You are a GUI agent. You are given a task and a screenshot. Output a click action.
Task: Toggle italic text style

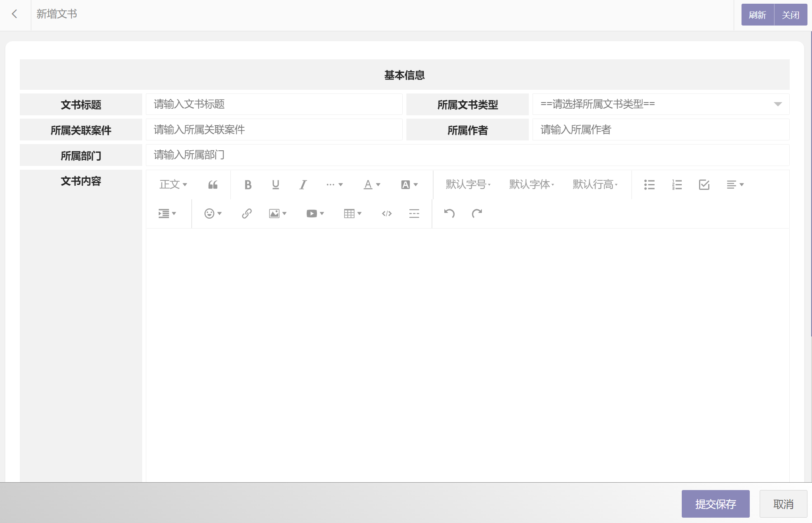[303, 184]
